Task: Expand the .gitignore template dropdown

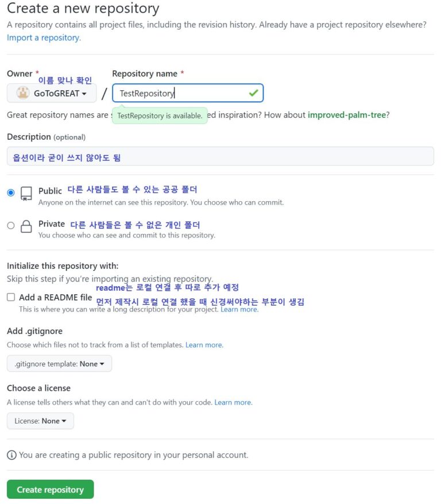Action: [59, 364]
